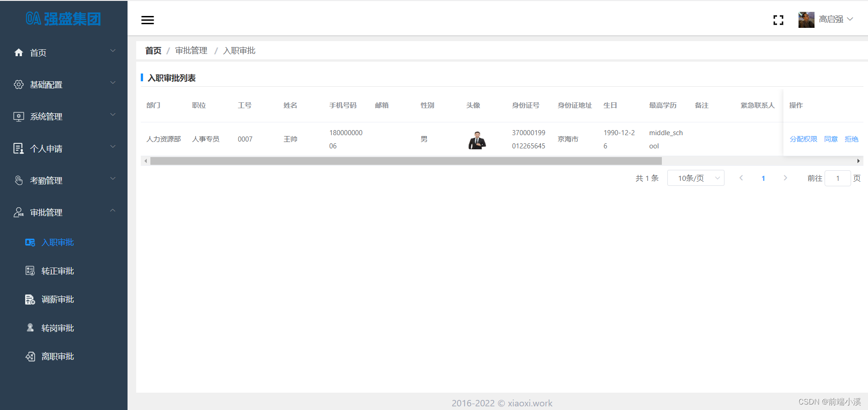Click the name cell 王帅

pyautogui.click(x=290, y=139)
